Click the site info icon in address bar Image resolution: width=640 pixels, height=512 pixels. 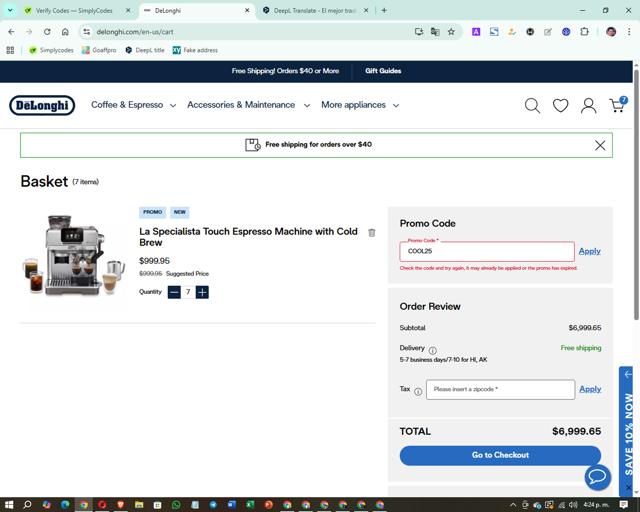(87, 31)
